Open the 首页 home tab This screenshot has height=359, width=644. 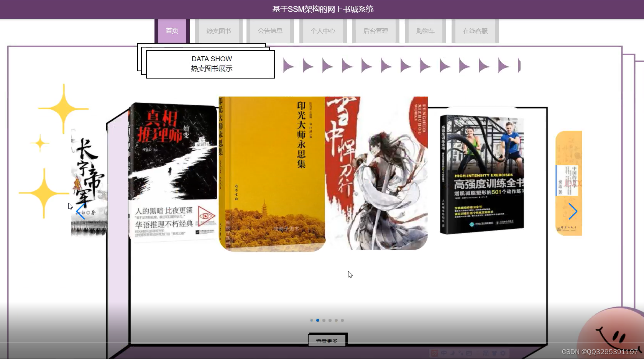tap(172, 31)
